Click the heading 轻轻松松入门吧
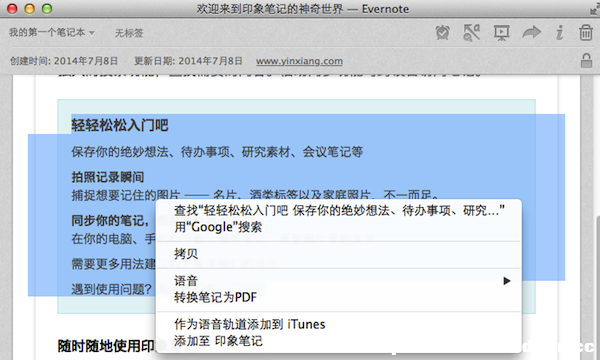The height and width of the screenshot is (360, 600). (120, 125)
